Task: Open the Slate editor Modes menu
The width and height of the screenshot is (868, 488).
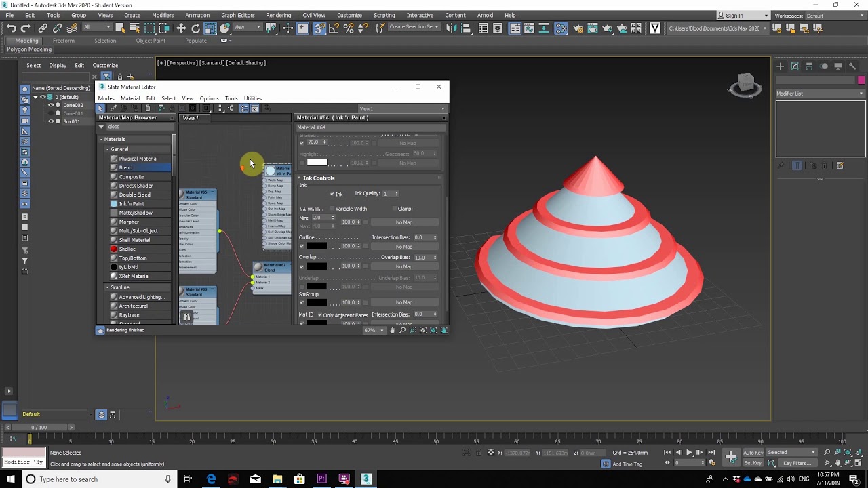Action: click(106, 98)
